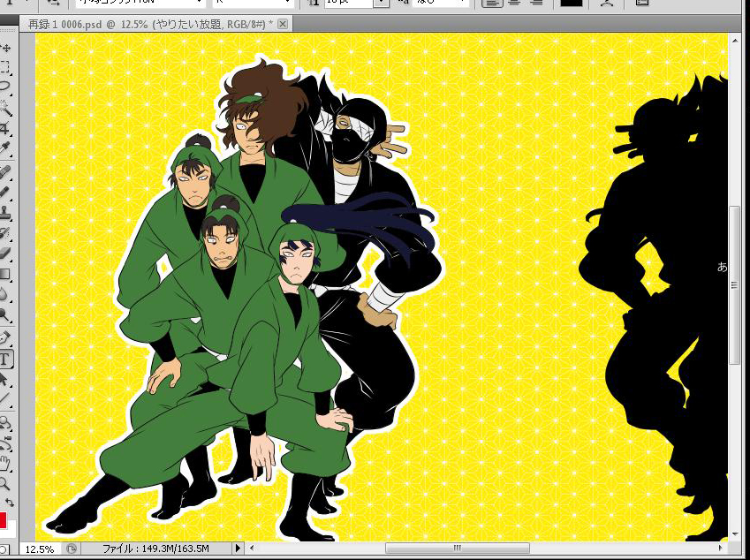
Task: Open the black text color swatch
Action: tap(571, 3)
